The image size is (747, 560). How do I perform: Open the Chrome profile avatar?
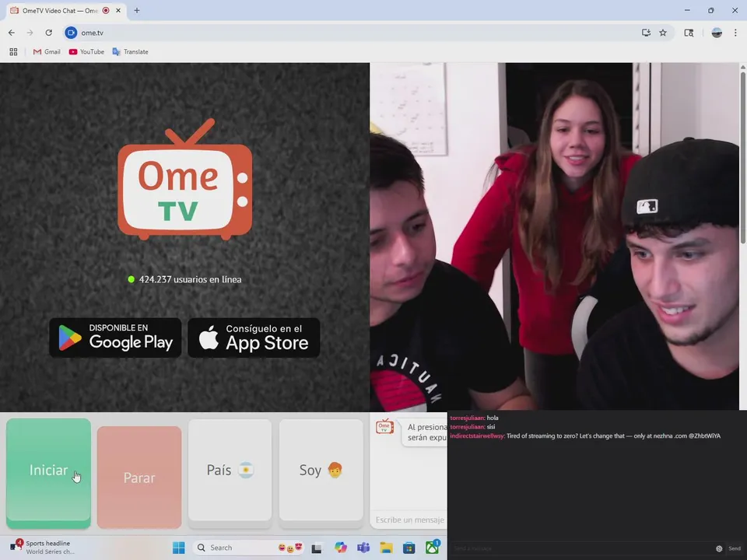(x=717, y=33)
